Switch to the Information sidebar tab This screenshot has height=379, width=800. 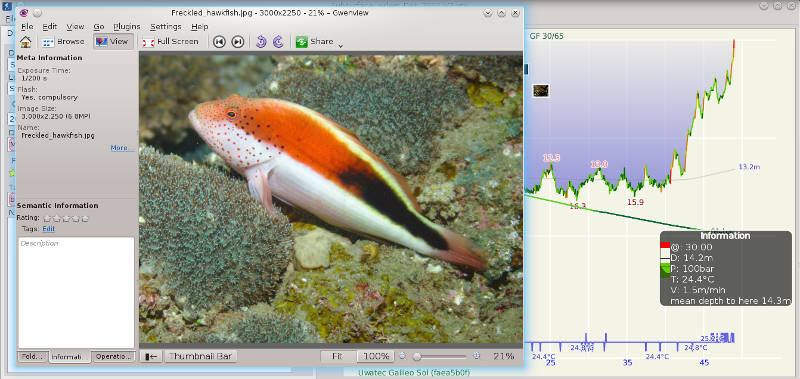pos(70,357)
